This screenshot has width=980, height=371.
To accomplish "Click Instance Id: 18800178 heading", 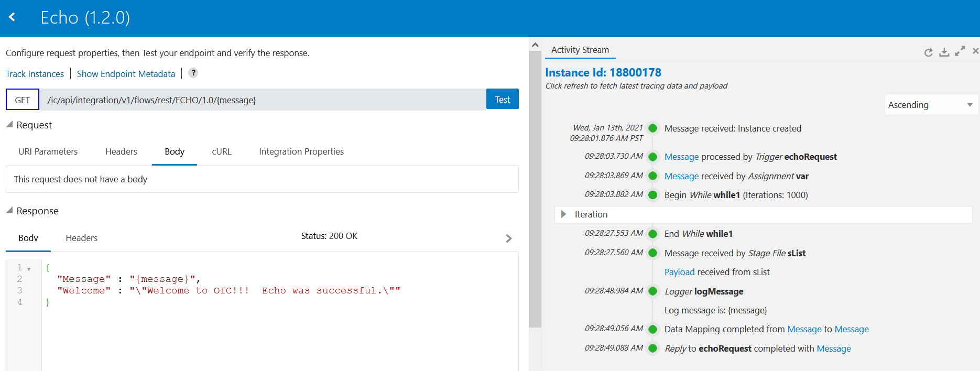I will (x=603, y=72).
